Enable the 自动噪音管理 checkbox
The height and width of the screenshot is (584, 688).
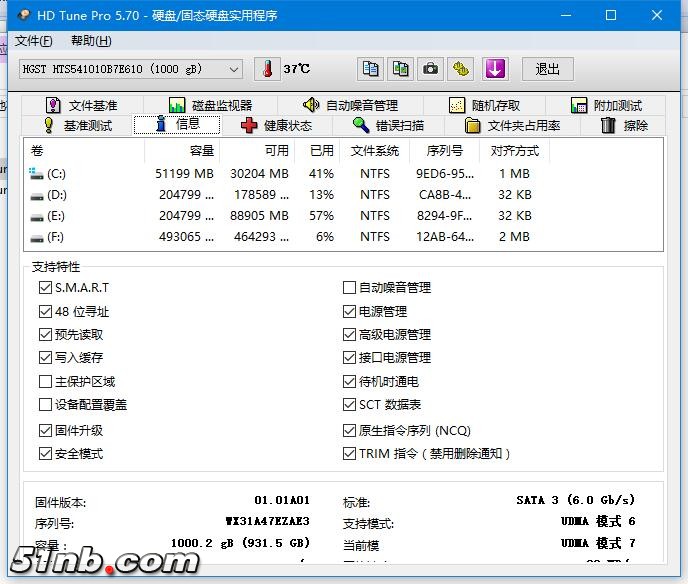[349, 288]
